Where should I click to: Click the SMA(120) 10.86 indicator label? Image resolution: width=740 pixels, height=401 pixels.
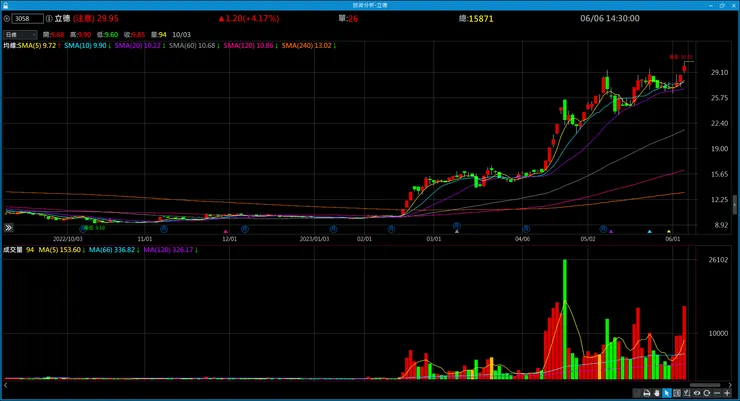(x=248, y=46)
